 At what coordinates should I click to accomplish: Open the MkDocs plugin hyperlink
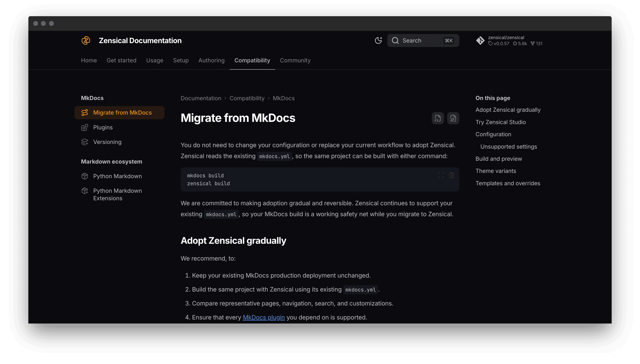click(264, 317)
